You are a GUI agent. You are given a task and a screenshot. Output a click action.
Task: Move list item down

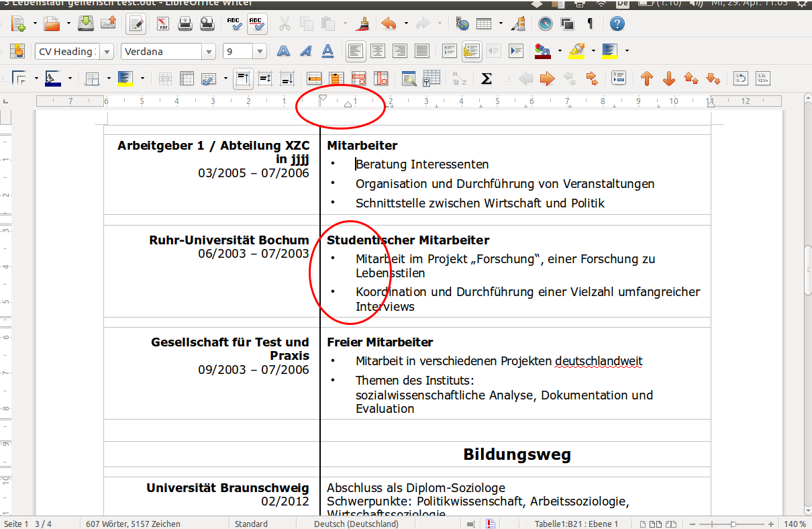pos(668,79)
